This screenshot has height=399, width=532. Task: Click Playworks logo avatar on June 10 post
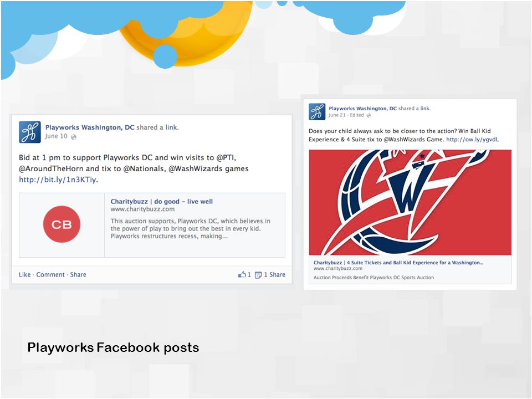30,132
